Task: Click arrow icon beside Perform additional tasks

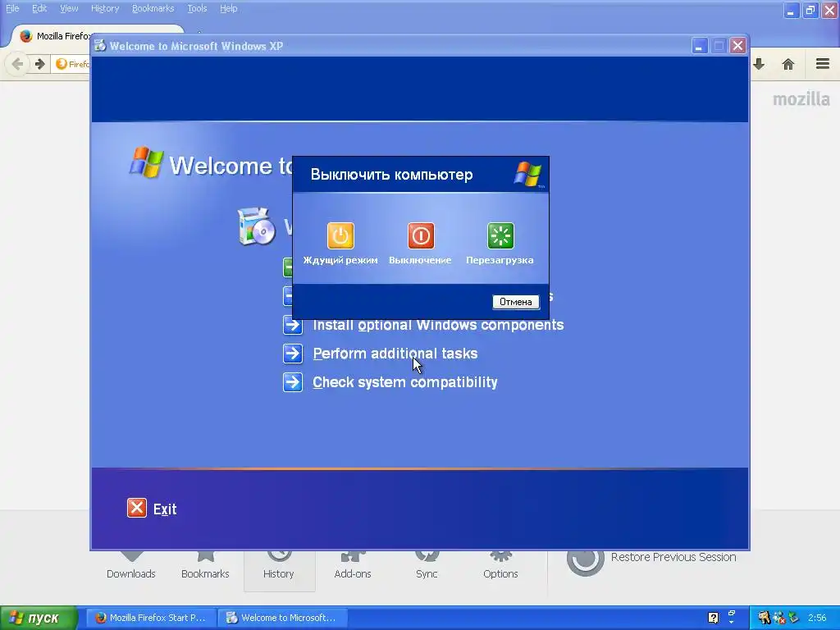Action: tap(293, 354)
